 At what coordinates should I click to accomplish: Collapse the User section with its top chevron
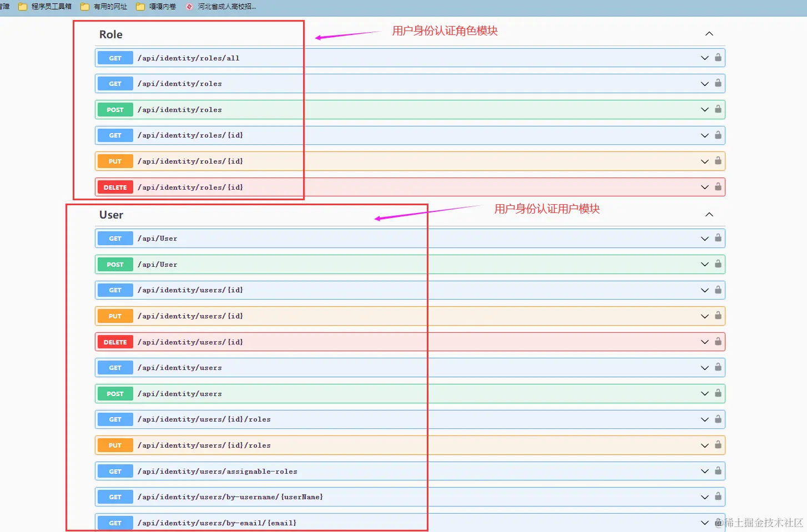point(709,214)
